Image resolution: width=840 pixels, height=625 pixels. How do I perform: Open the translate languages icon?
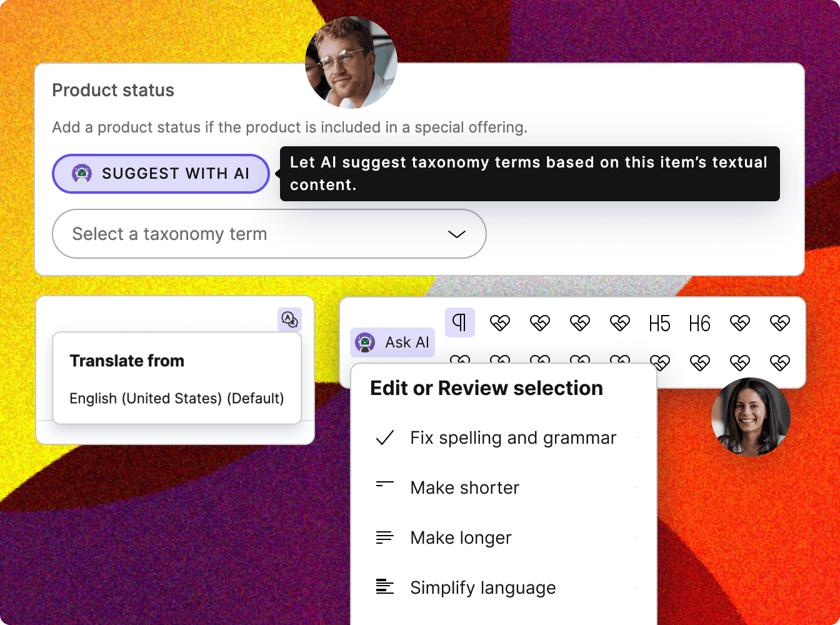tap(289, 319)
